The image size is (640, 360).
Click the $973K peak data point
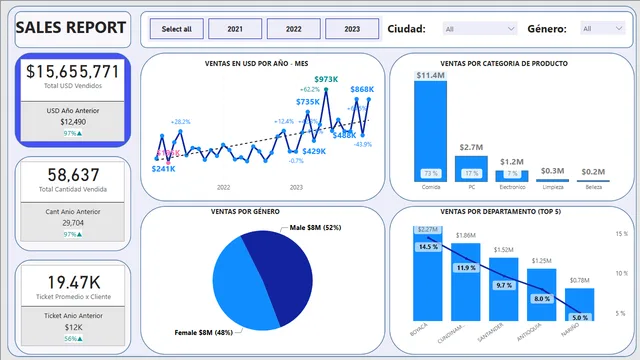point(326,89)
